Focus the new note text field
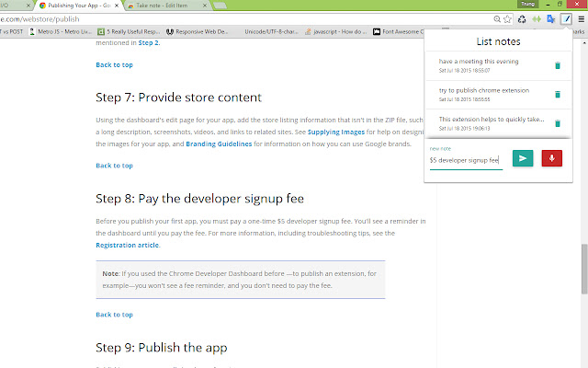Viewport: 588px width, 368px height. [466, 160]
